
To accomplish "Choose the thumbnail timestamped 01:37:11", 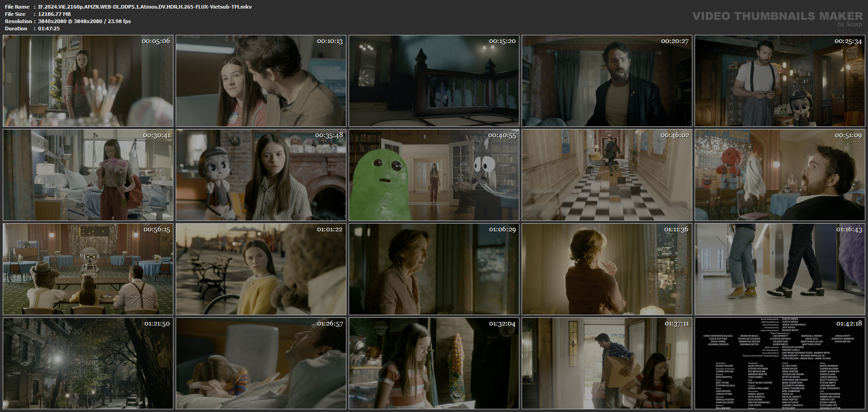I will 607,364.
